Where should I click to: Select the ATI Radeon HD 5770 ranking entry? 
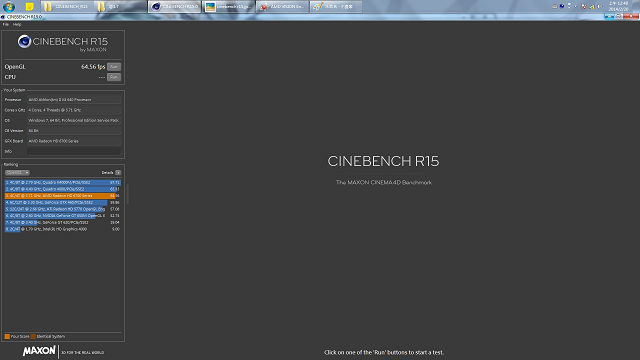tap(62, 209)
